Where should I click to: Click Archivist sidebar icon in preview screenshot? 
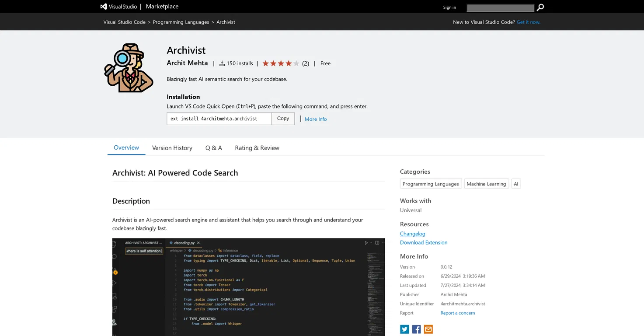115,322
